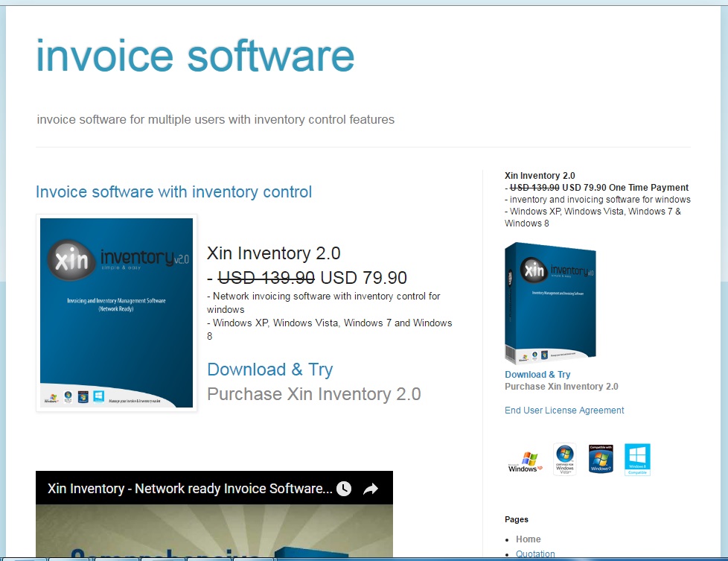
Task: Click the Windows XP logo badge
Action: pyautogui.click(x=525, y=461)
